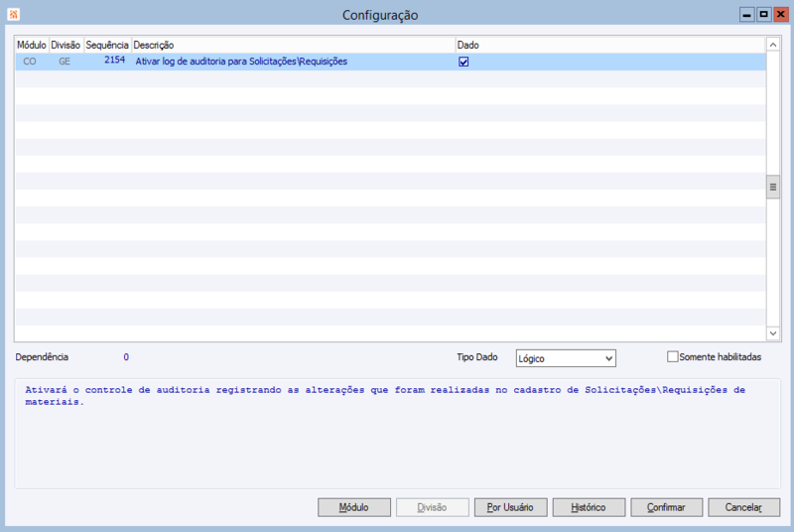
Task: Sort by the Módulo column header
Action: coord(32,45)
